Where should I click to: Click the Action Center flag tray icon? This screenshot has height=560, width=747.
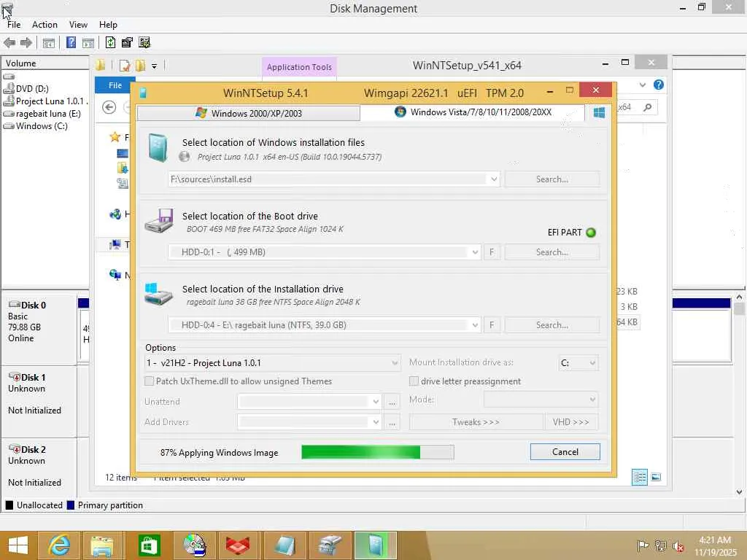point(643,545)
